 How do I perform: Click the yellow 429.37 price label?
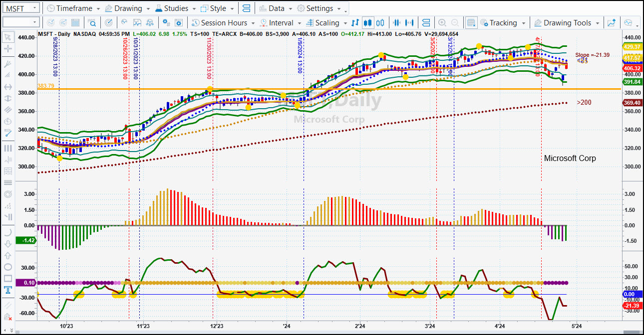coord(632,46)
